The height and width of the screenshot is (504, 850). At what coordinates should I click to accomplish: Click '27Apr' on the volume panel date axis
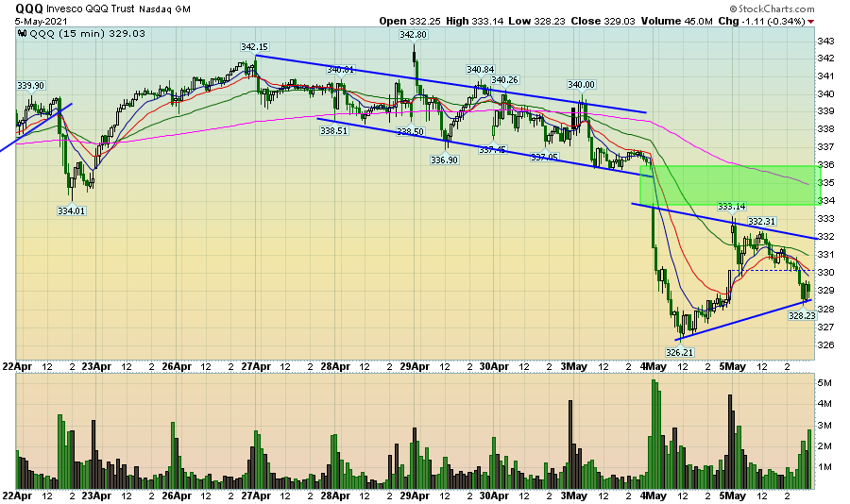pyautogui.click(x=256, y=496)
